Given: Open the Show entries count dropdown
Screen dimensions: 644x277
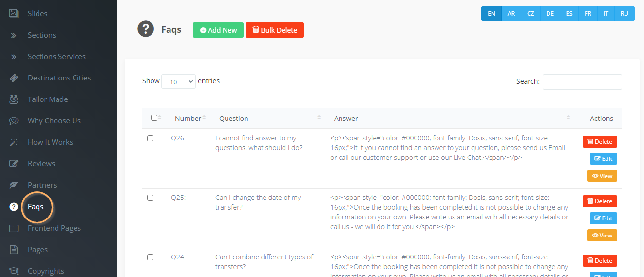Looking at the screenshot, I should tap(178, 82).
